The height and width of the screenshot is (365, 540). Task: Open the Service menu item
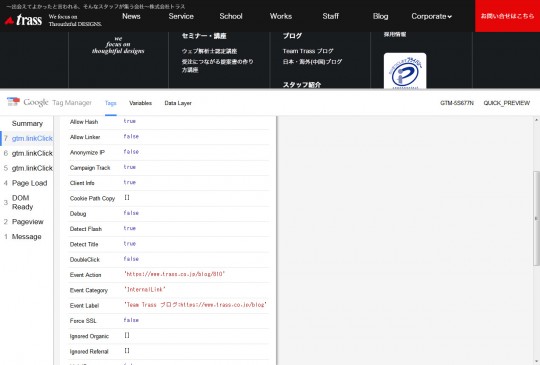[181, 16]
